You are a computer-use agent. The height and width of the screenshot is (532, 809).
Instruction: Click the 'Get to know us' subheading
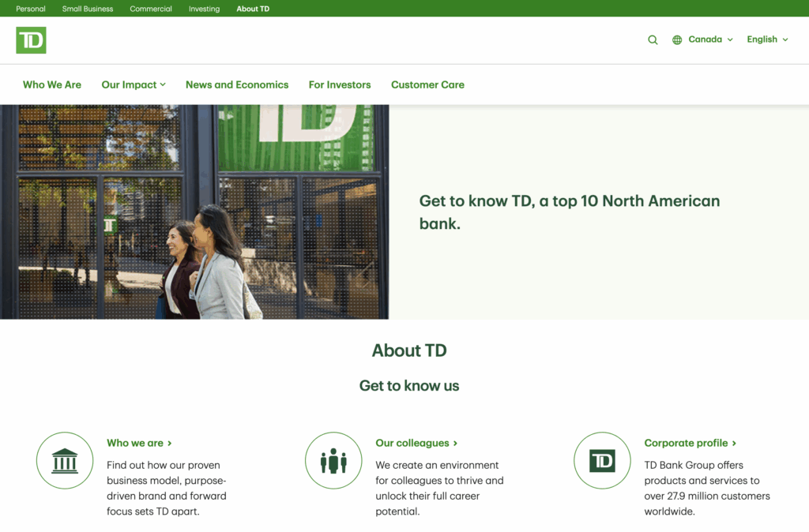409,386
